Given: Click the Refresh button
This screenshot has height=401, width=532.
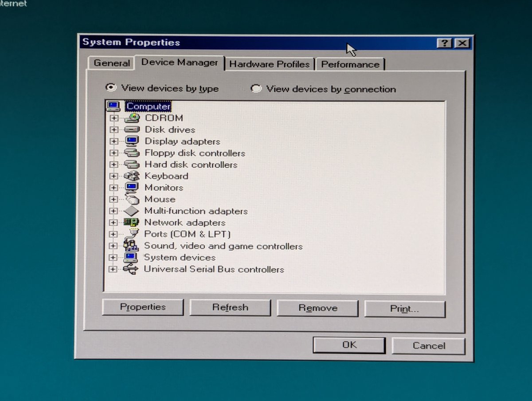Looking at the screenshot, I should point(230,307).
